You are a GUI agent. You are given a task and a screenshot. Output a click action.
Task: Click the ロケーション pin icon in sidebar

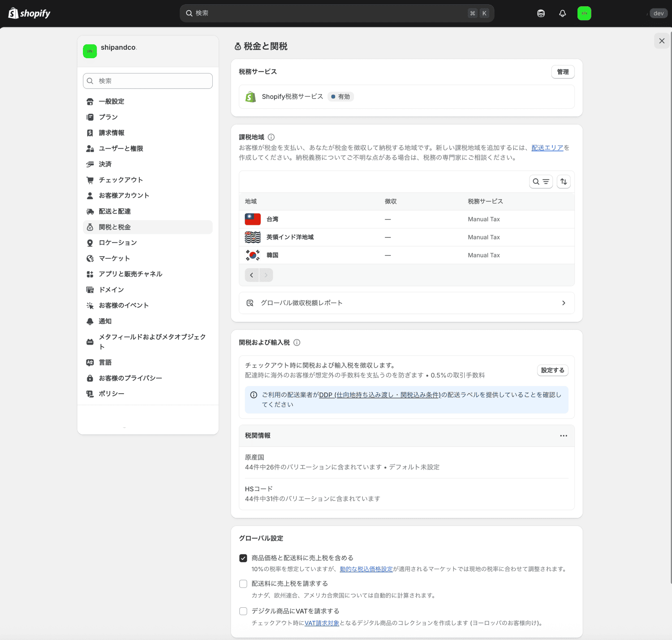(90, 242)
